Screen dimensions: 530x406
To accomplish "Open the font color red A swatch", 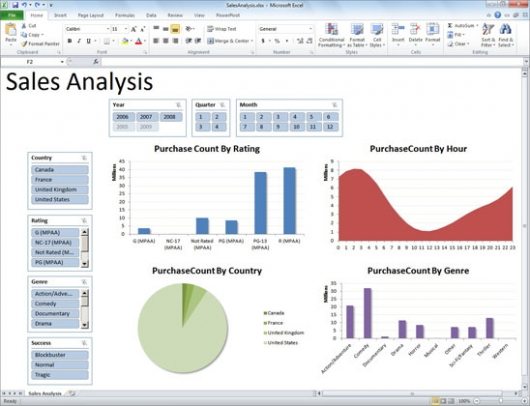I will (139, 41).
